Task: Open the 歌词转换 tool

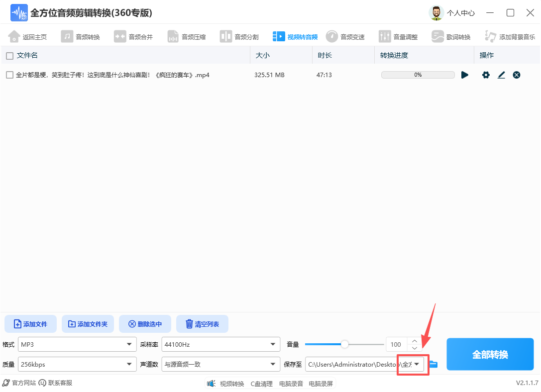Action: 450,36
